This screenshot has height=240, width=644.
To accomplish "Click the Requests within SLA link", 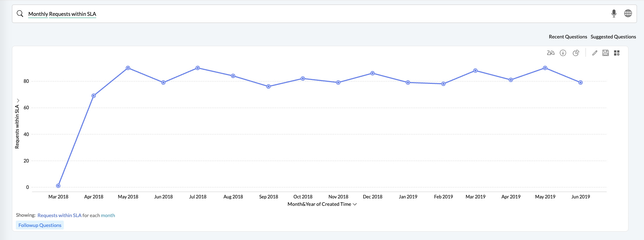I will tap(59, 215).
